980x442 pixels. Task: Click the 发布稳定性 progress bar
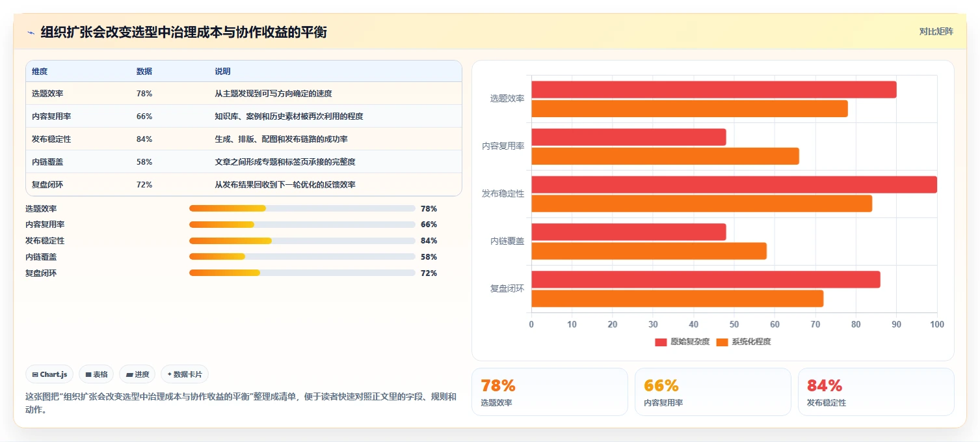pos(302,241)
